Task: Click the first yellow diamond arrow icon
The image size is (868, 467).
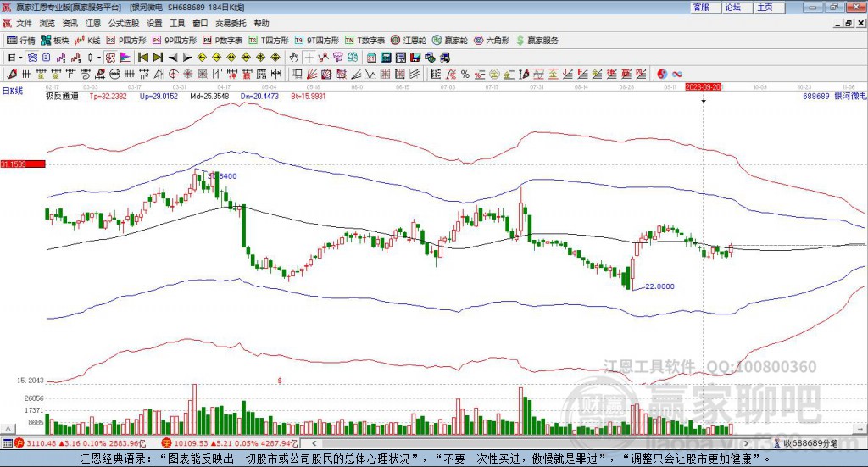Action: coord(202,58)
